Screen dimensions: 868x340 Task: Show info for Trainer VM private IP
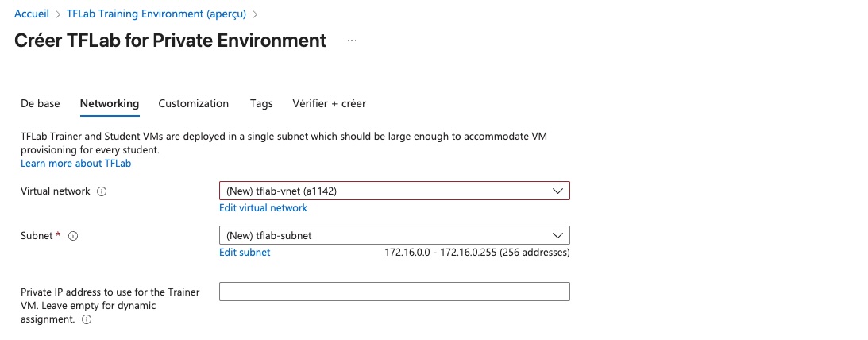(86, 319)
